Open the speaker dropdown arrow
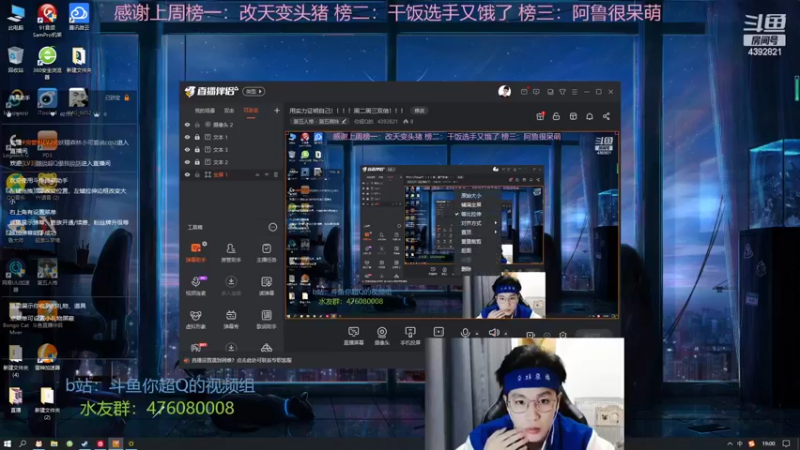This screenshot has width=800, height=450. click(505, 334)
